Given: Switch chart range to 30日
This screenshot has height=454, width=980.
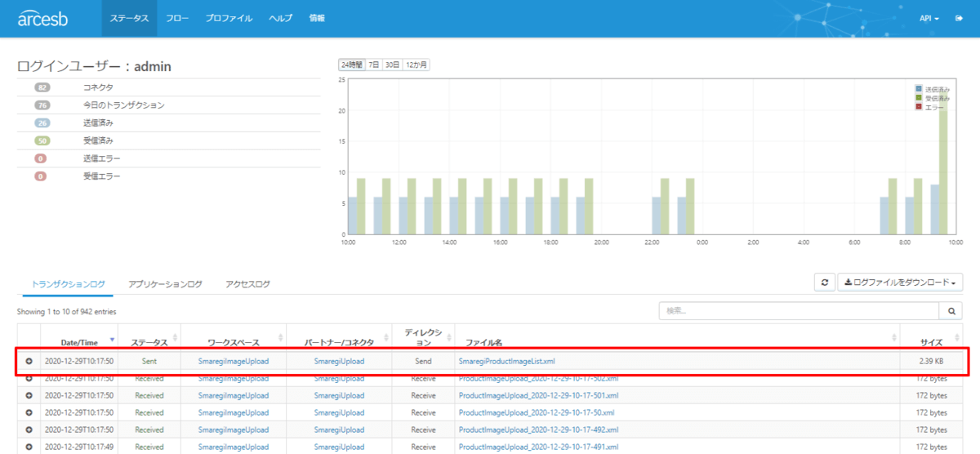Looking at the screenshot, I should point(392,65).
